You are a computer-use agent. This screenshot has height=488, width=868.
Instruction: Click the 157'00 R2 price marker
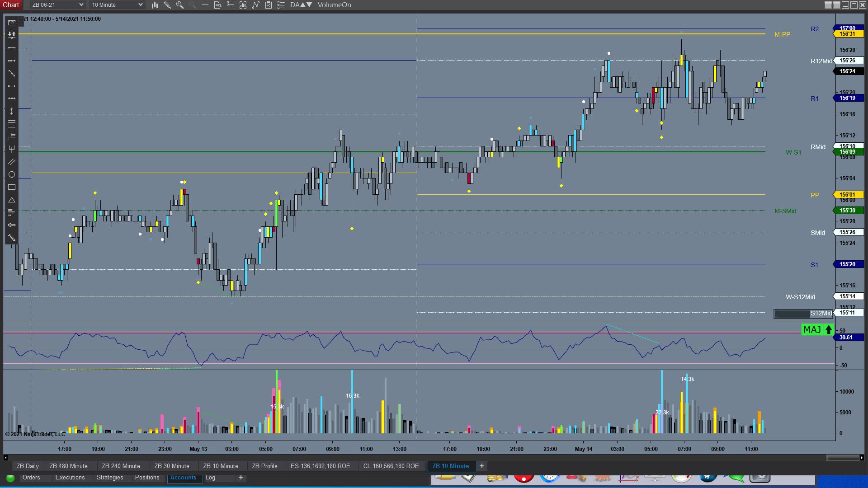pyautogui.click(x=848, y=28)
